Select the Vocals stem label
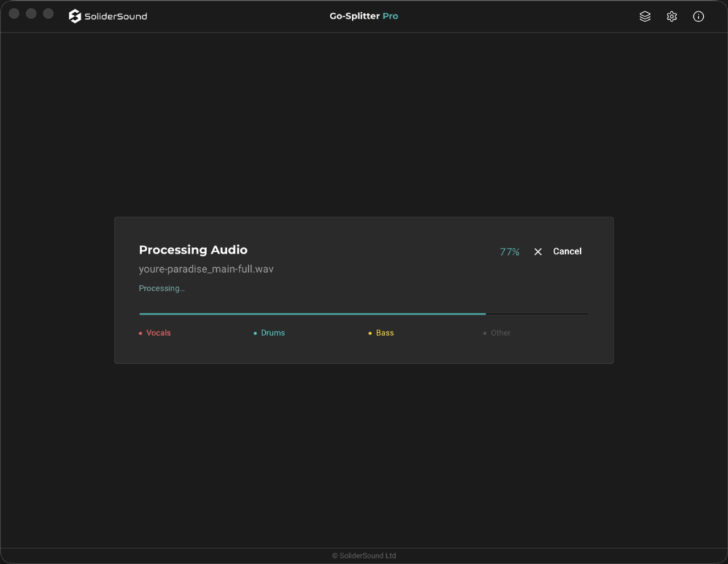 [159, 333]
